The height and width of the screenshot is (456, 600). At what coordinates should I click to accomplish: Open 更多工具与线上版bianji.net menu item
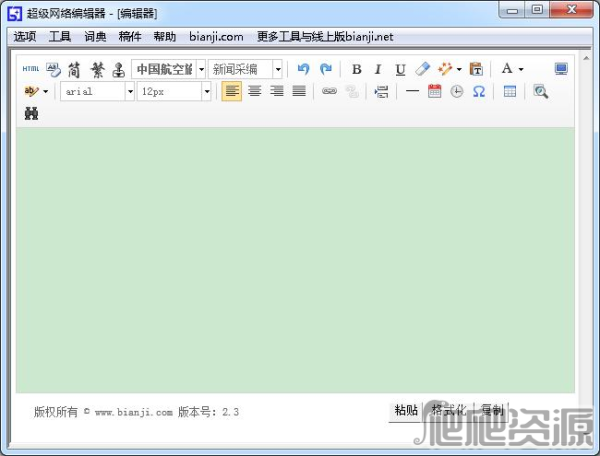tap(325, 37)
